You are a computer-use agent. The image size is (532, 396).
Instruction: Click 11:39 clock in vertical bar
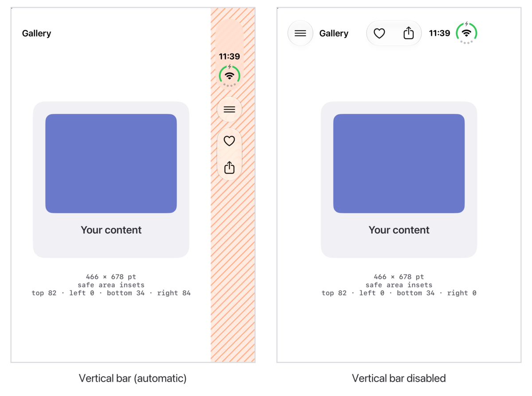coord(229,56)
